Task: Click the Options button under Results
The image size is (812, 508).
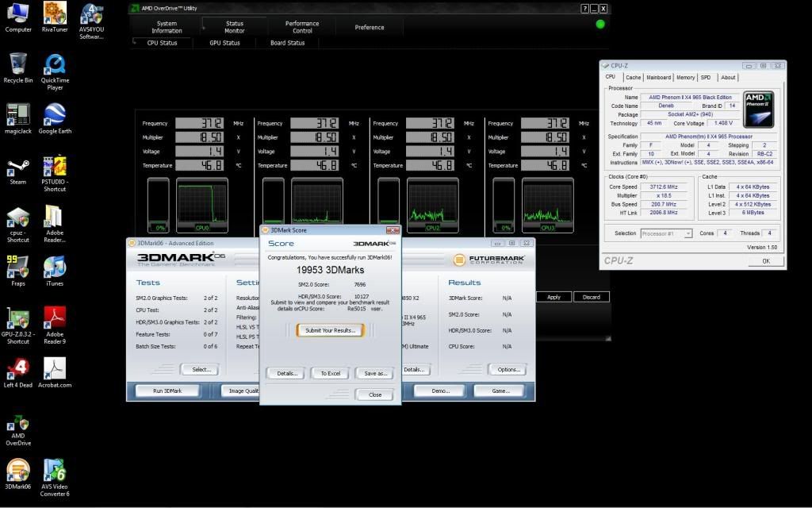Action: point(508,370)
